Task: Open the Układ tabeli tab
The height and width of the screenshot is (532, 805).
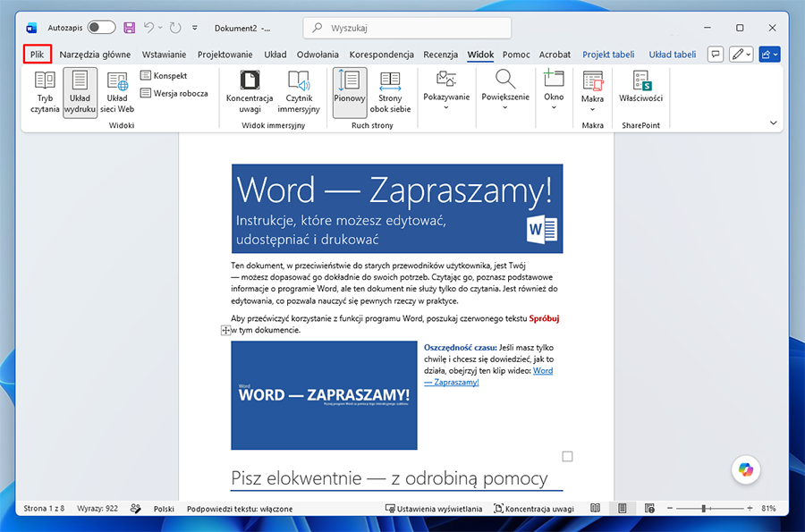Action: [672, 55]
